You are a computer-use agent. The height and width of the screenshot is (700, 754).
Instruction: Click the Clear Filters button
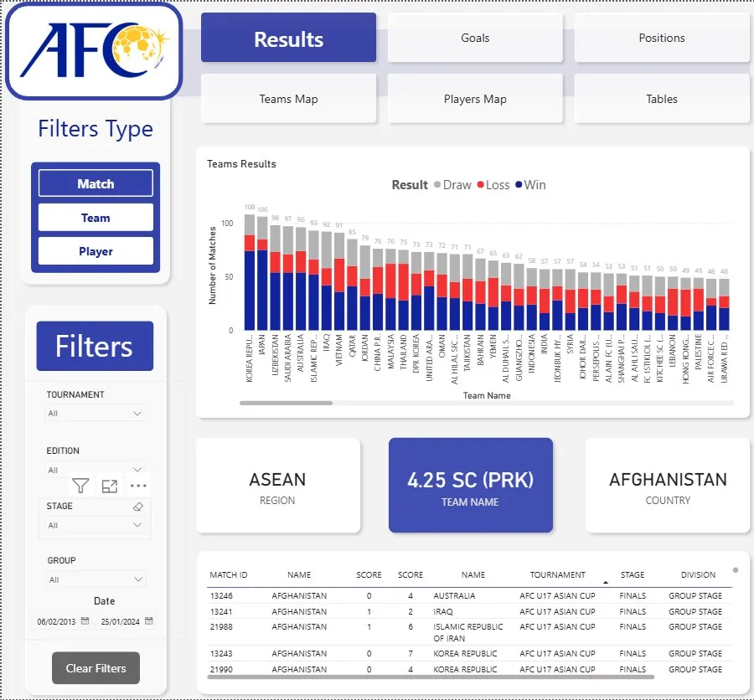click(x=96, y=668)
